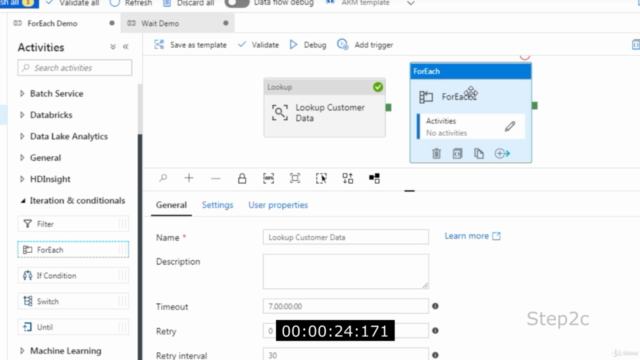Viewport: 640px width, 360px height.
Task: Click zoom to fit icon
Action: pos(295,178)
